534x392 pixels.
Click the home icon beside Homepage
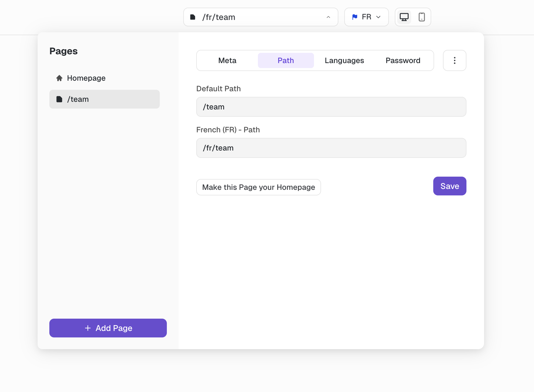click(59, 78)
